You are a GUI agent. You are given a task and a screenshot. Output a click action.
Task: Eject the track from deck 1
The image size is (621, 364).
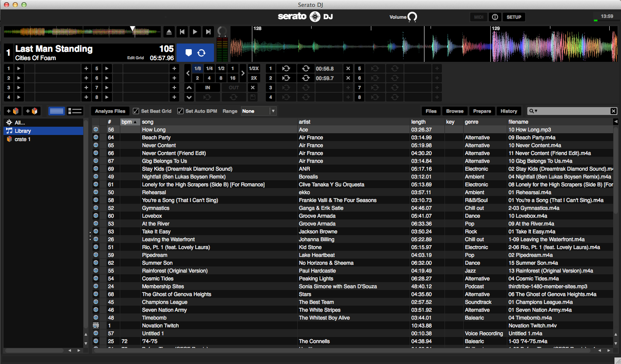coord(170,32)
